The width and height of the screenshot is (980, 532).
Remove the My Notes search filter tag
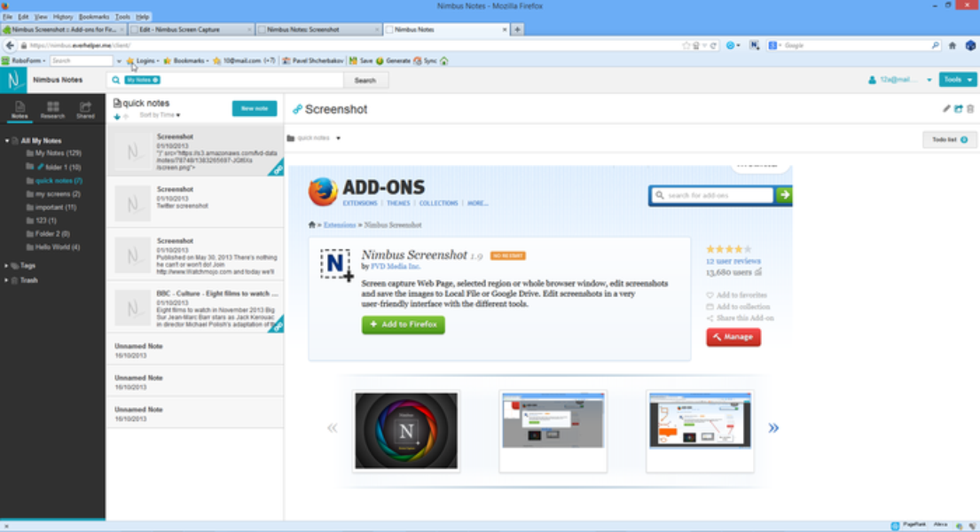pyautogui.click(x=155, y=80)
